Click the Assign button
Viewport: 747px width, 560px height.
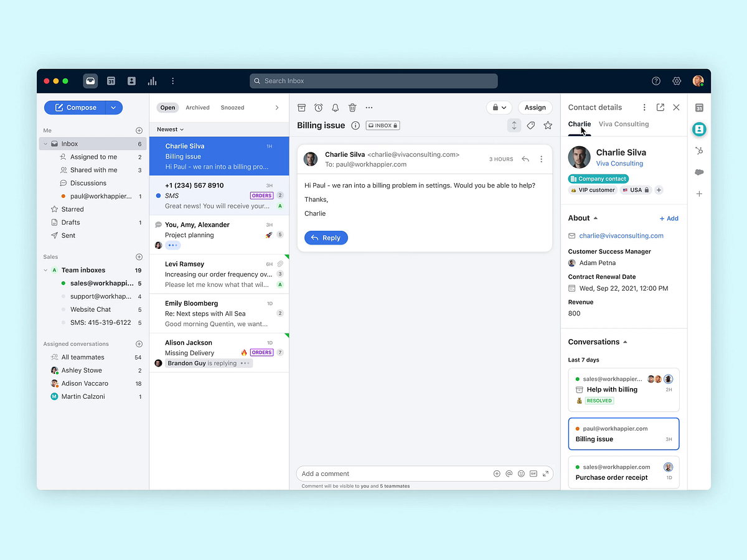pos(535,107)
